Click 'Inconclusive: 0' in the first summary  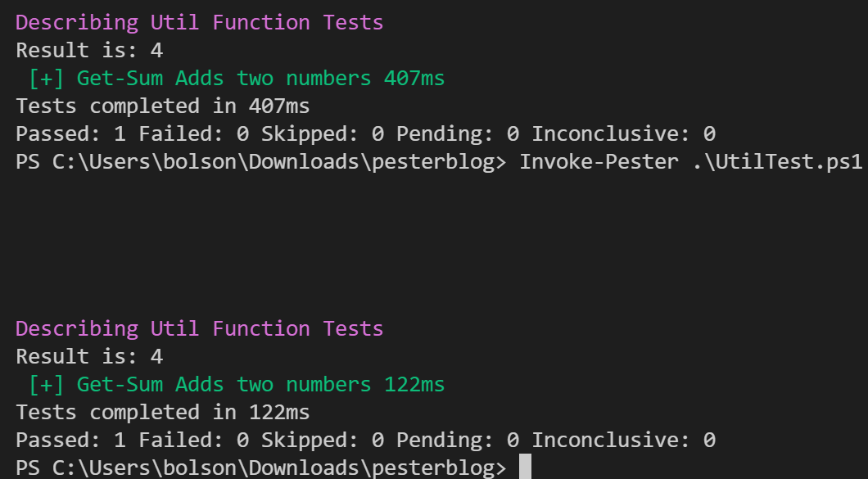click(x=624, y=134)
